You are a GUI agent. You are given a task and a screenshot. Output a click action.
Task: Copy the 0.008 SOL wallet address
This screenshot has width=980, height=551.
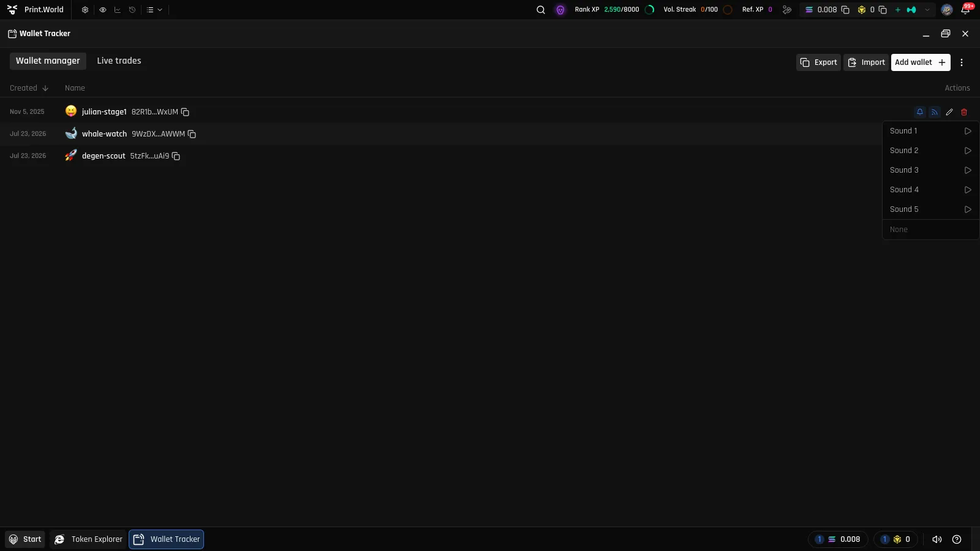pyautogui.click(x=845, y=10)
